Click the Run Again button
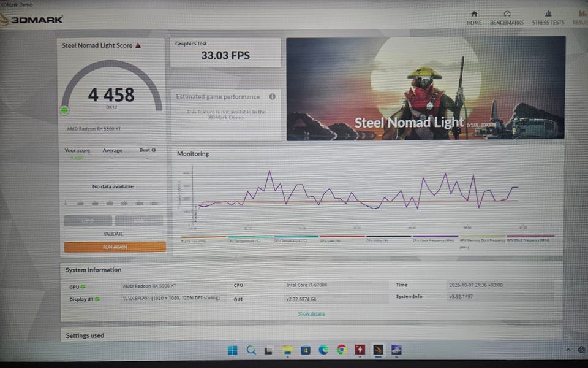 pos(115,247)
